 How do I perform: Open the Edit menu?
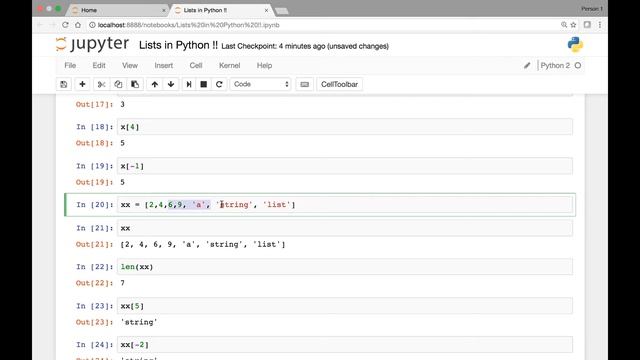98,65
